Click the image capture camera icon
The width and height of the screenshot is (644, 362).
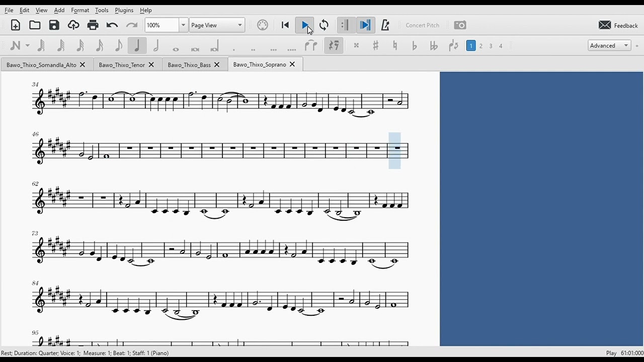pyautogui.click(x=460, y=25)
